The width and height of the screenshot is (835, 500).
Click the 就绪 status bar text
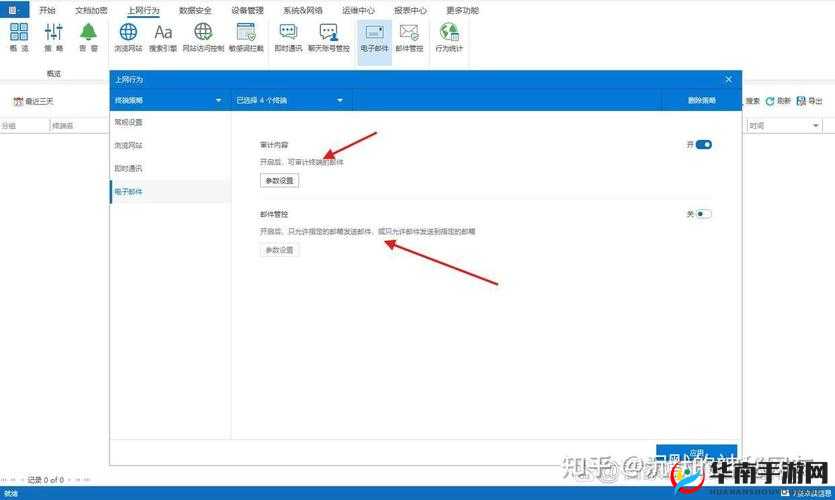pyautogui.click(x=11, y=494)
